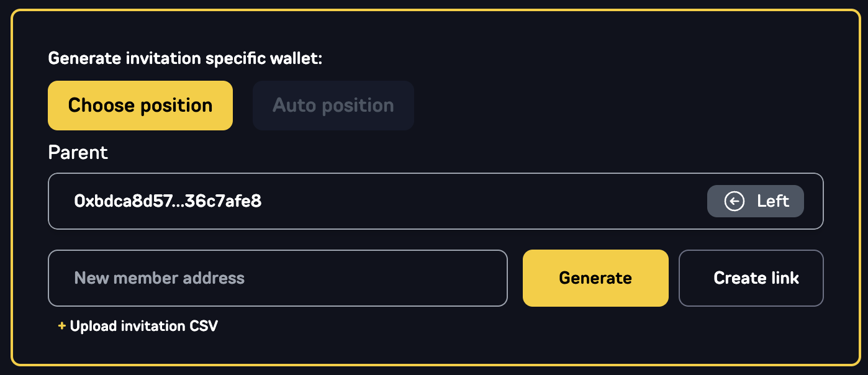
Task: Click the yellow plus icon beside Upload
Action: 61,326
